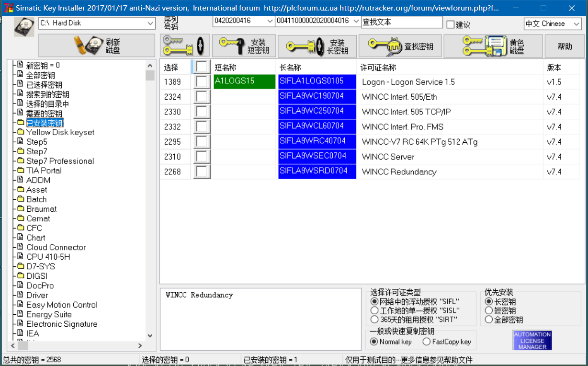Click the hard disk icon beside the drive selector
The width and height of the screenshot is (588, 366).
click(24, 26)
